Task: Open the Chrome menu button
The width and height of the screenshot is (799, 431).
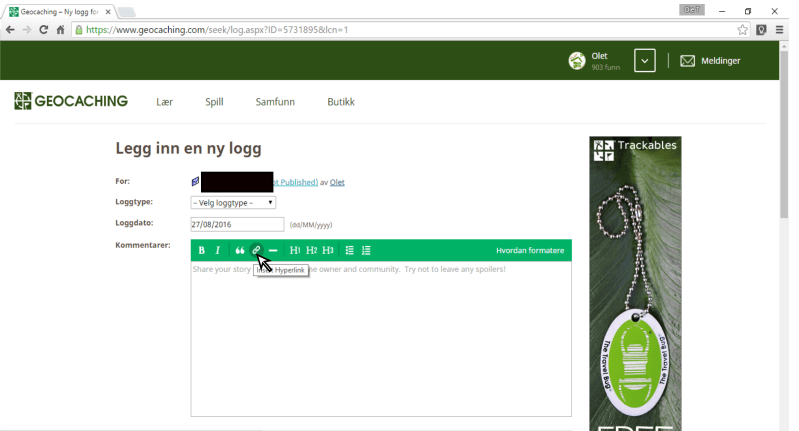Action: pyautogui.click(x=779, y=30)
